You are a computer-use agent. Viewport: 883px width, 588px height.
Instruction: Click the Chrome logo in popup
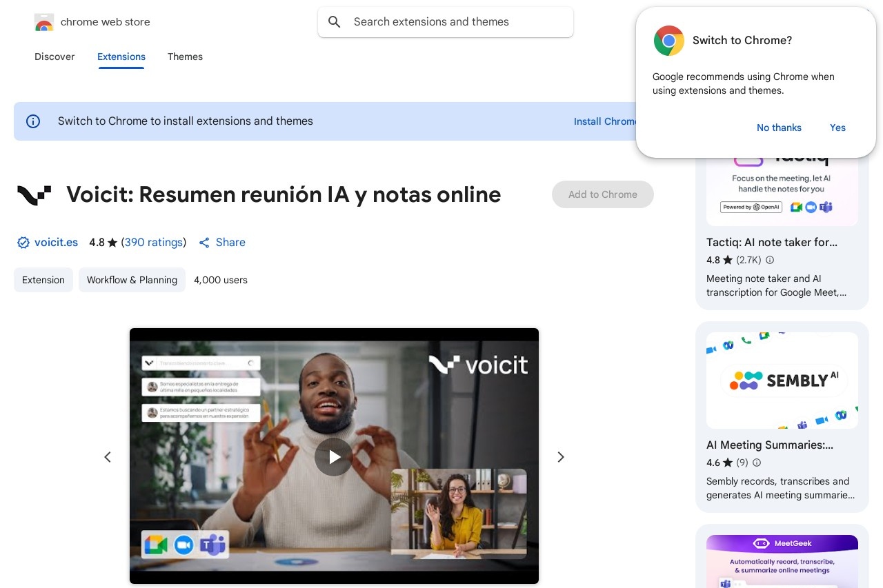[x=669, y=41]
